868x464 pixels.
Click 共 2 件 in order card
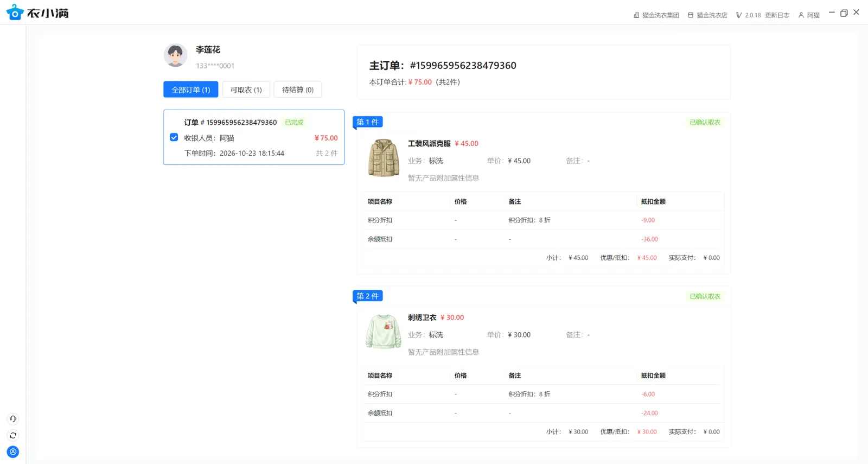[x=327, y=153]
